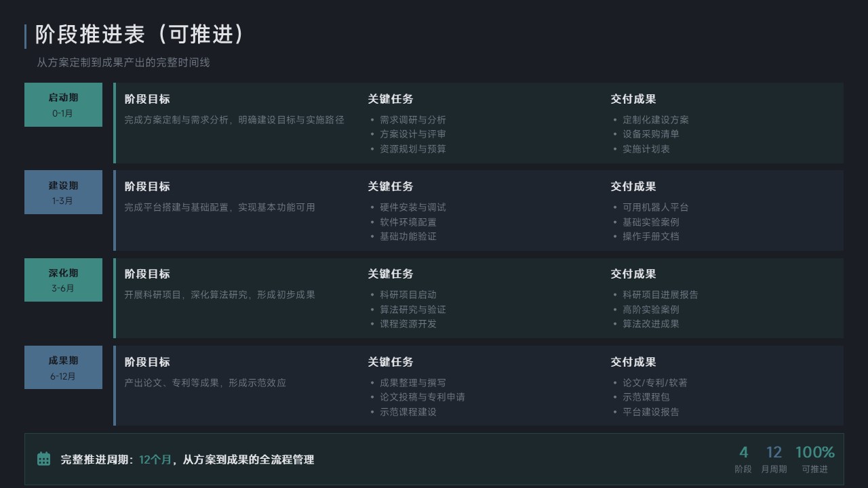Image resolution: width=868 pixels, height=488 pixels.
Task: Select the 建设期 1-3月 phase badge
Action: [63, 192]
